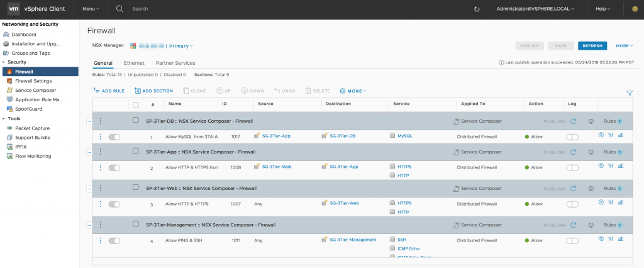
Task: Click the info icon on the SP-3Tier-Web section
Action: click(x=591, y=189)
